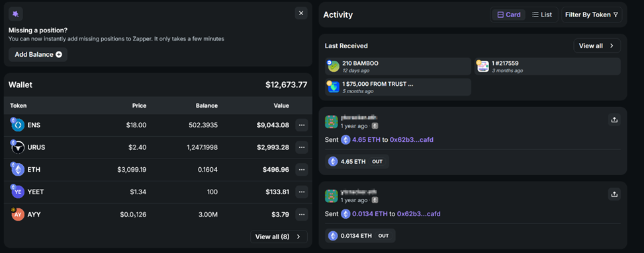The height and width of the screenshot is (253, 644).
Task: Click the 4.65 ETH OUT chip
Action: [x=357, y=162]
